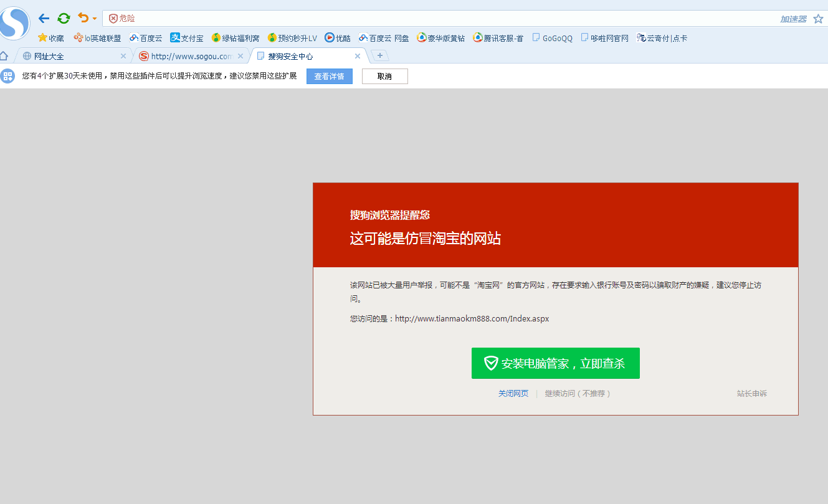Open the 支付宝 Alipay bookmark
The image size is (828, 504).
click(x=186, y=38)
